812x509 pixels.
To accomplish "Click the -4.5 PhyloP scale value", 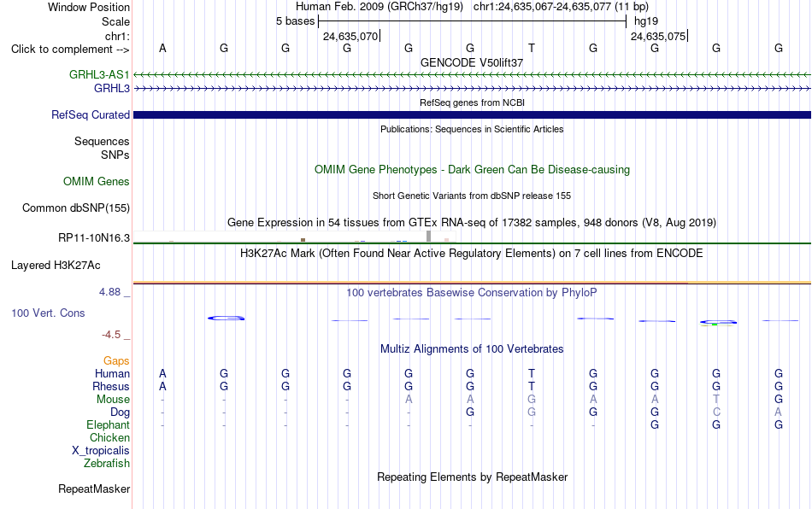I will (x=111, y=335).
